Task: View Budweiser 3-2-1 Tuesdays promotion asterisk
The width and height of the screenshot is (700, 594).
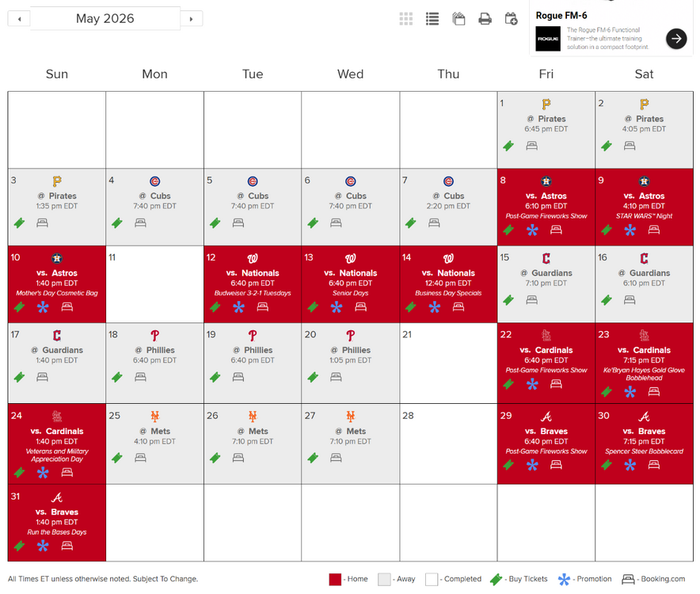Action: tap(239, 307)
